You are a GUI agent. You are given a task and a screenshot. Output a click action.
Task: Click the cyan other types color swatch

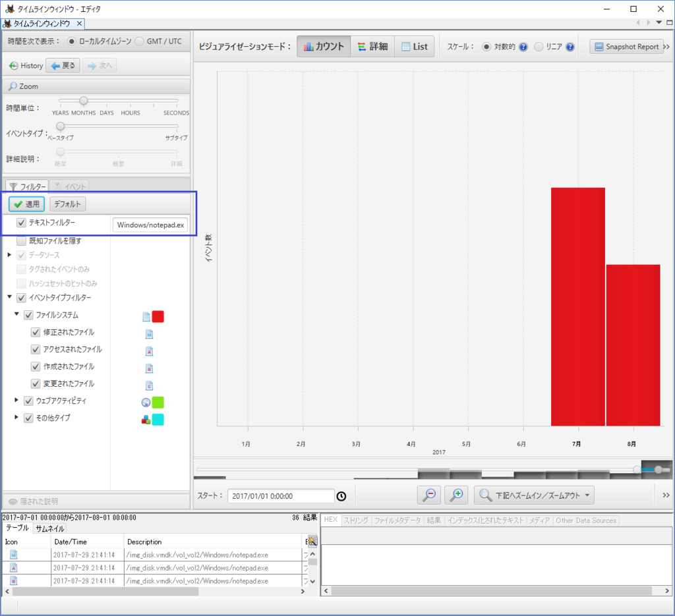(x=158, y=420)
